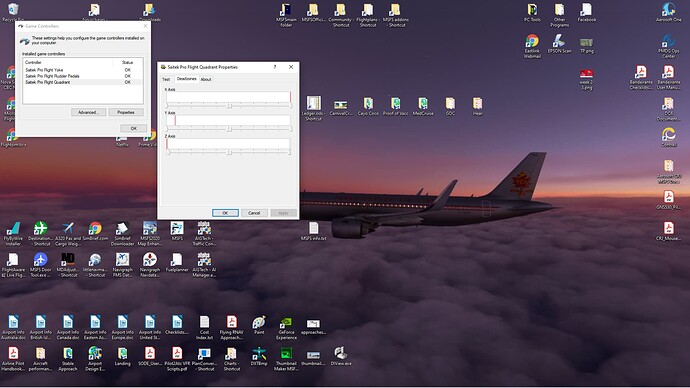Select the Paint desktop shortcut
Viewport: 690px width, 388px height.
259,325
